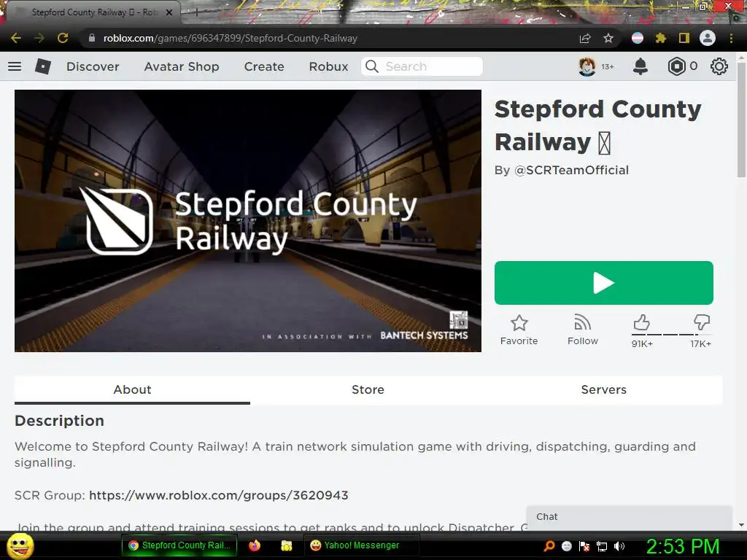Launch Firefox from the taskbar

[255, 545]
